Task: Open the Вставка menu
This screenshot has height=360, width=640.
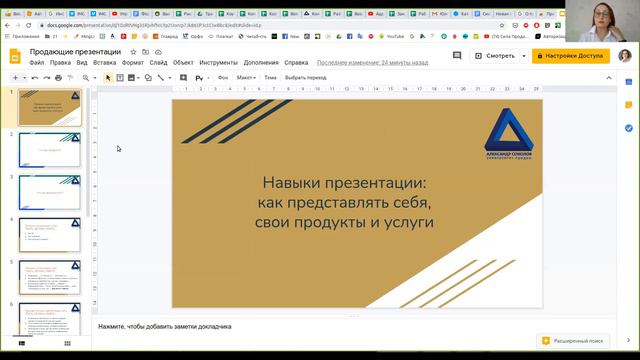Action: 104,62
